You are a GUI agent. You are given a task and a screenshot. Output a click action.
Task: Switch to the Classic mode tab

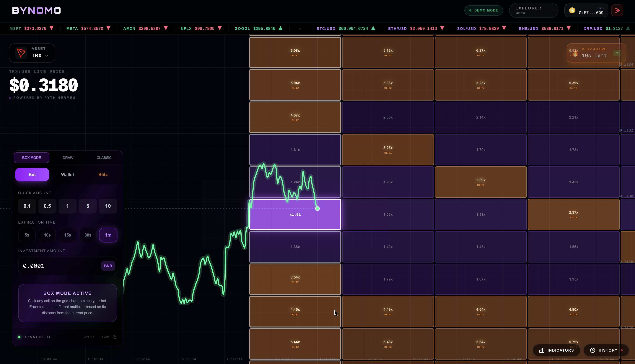pyautogui.click(x=104, y=158)
